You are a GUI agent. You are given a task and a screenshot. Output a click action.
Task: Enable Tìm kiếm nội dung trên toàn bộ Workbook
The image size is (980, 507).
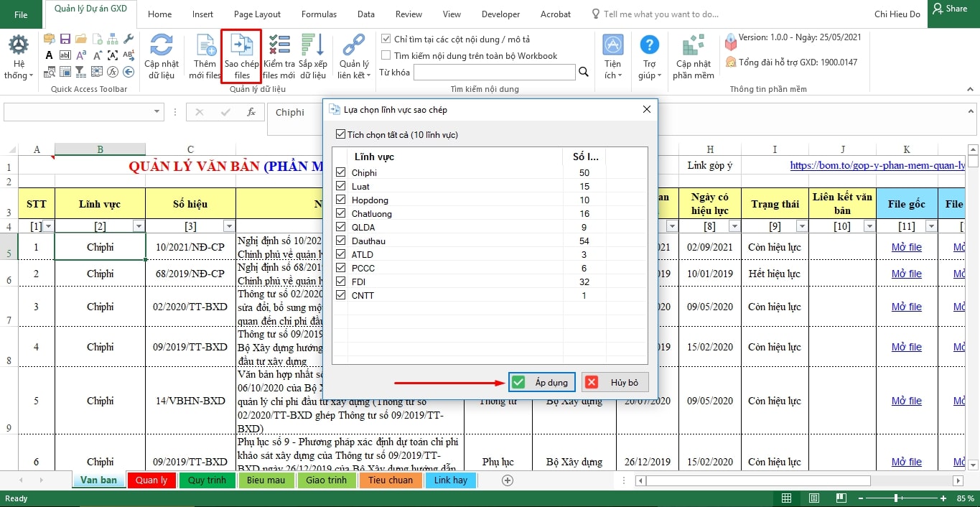tap(386, 55)
